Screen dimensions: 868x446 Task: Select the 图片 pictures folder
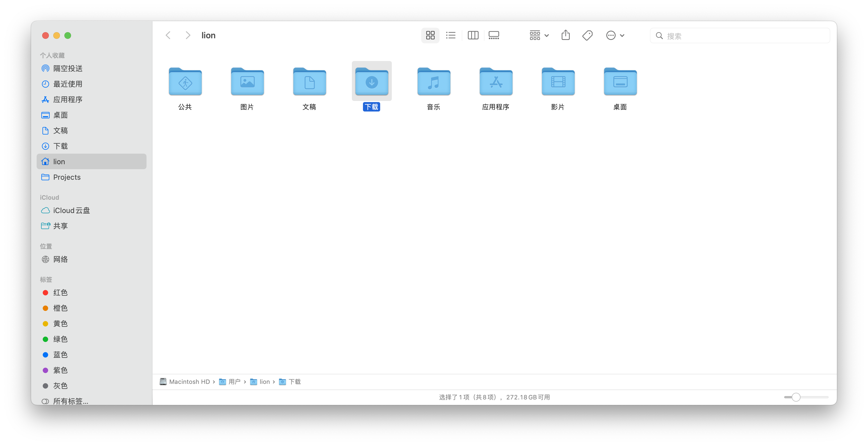tap(247, 82)
